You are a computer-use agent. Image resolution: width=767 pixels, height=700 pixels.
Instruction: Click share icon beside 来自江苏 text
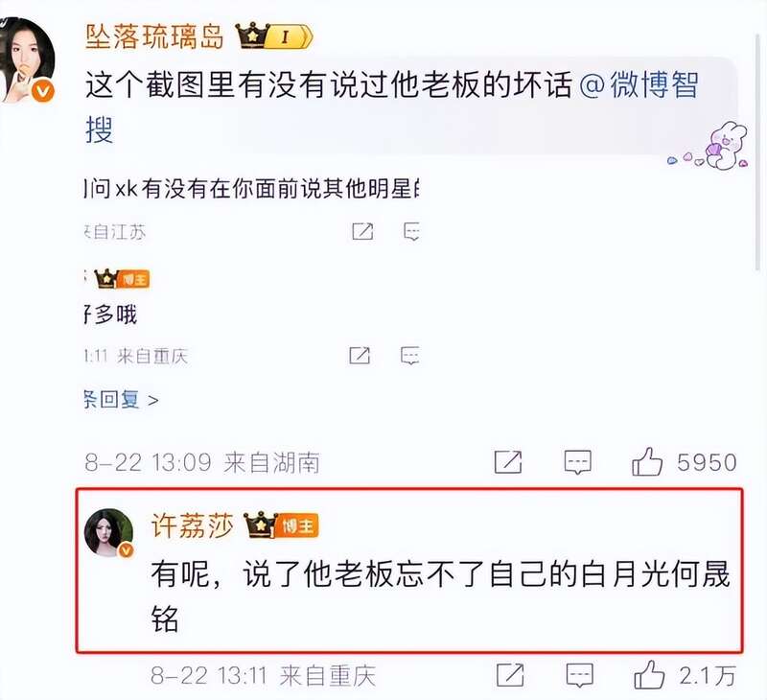click(362, 231)
